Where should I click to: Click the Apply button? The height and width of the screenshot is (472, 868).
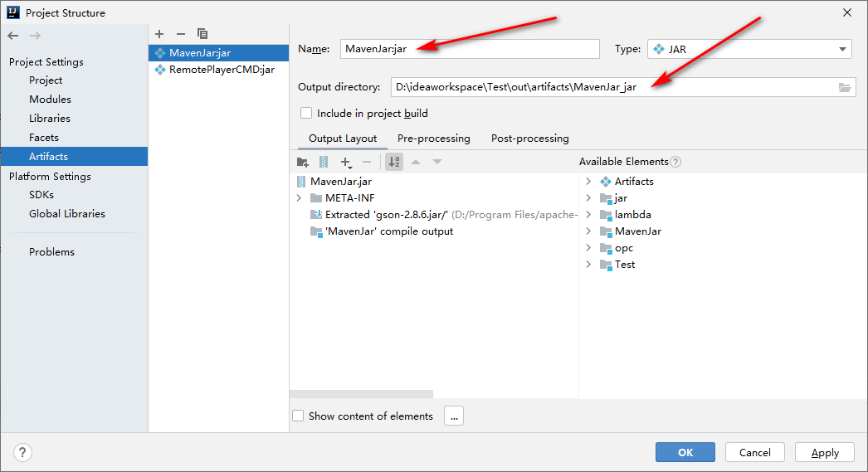(825, 452)
